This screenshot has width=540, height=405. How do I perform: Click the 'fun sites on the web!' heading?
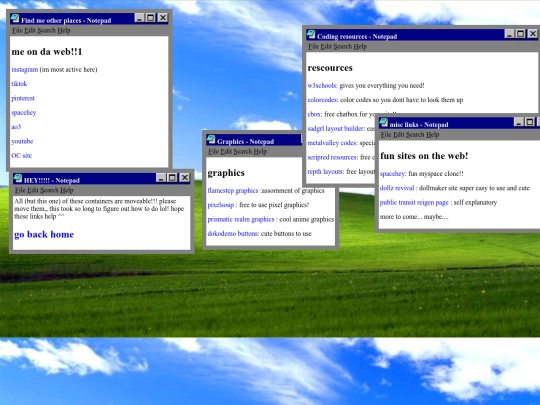click(x=424, y=156)
